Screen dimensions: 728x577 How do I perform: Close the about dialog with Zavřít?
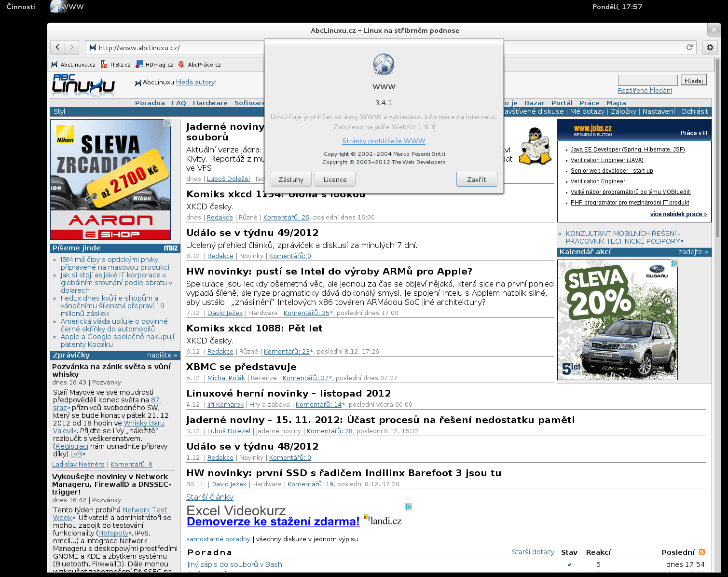pyautogui.click(x=477, y=179)
